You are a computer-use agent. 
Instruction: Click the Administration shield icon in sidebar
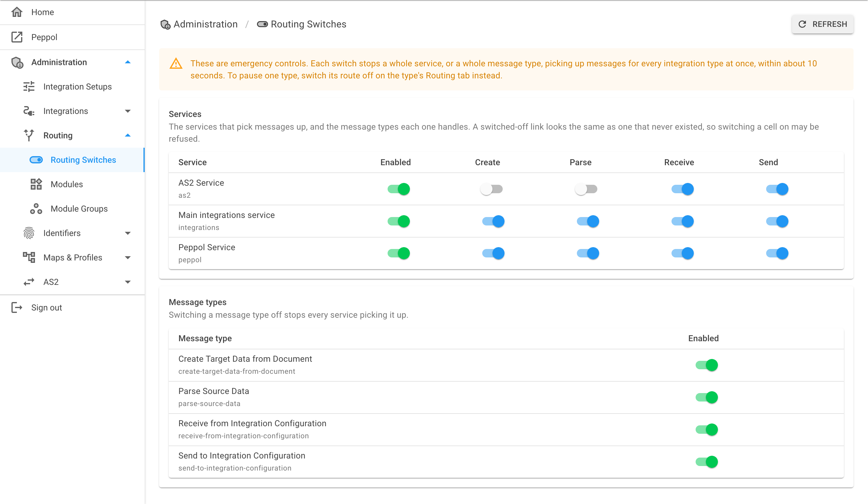click(x=17, y=62)
